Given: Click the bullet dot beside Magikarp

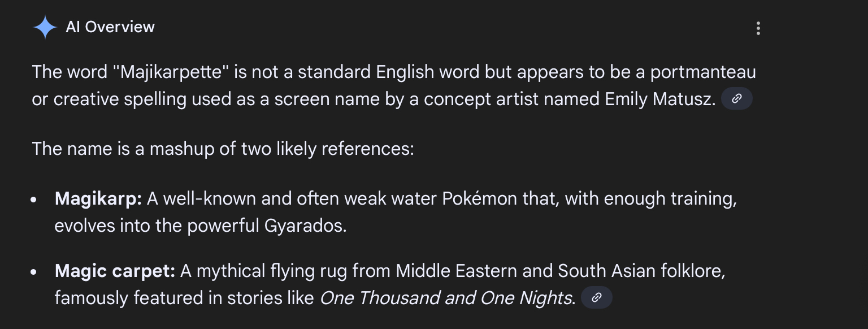Looking at the screenshot, I should tap(34, 200).
